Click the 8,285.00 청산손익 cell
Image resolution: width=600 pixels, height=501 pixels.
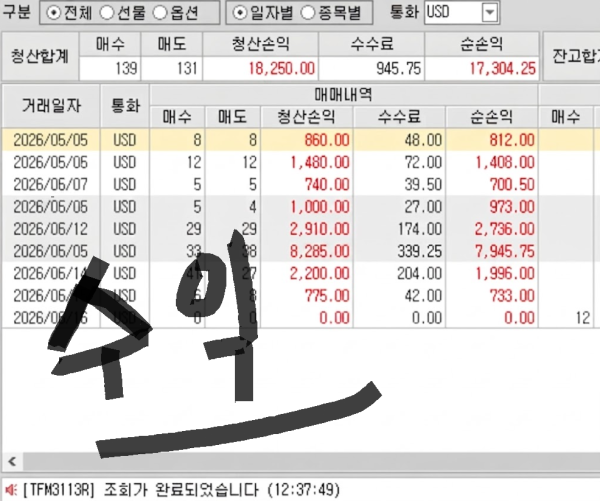[x=307, y=251]
